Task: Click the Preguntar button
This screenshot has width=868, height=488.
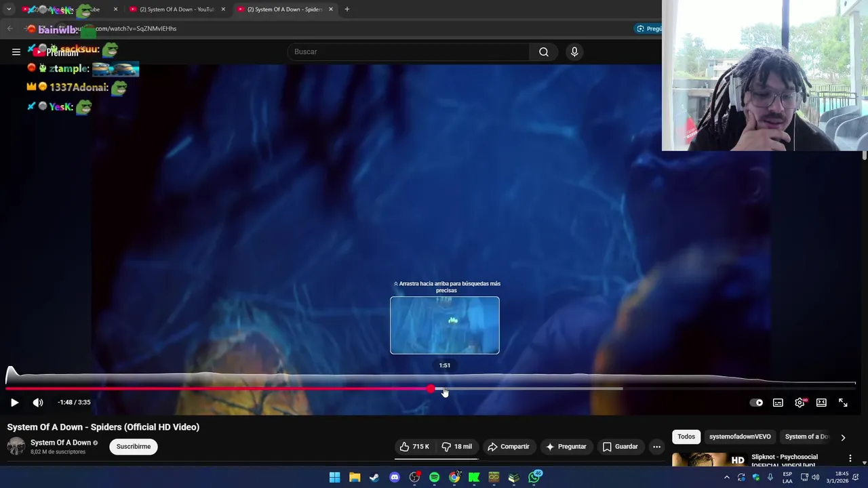Action: (566, 447)
